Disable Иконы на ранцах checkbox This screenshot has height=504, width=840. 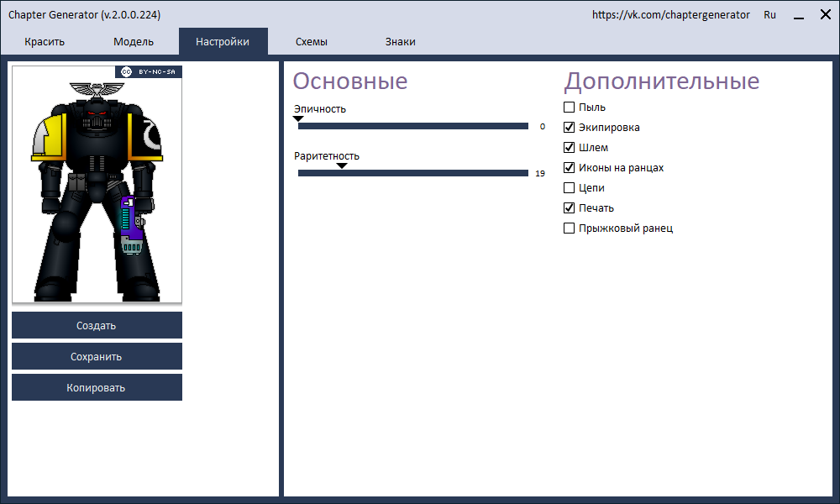coord(569,168)
